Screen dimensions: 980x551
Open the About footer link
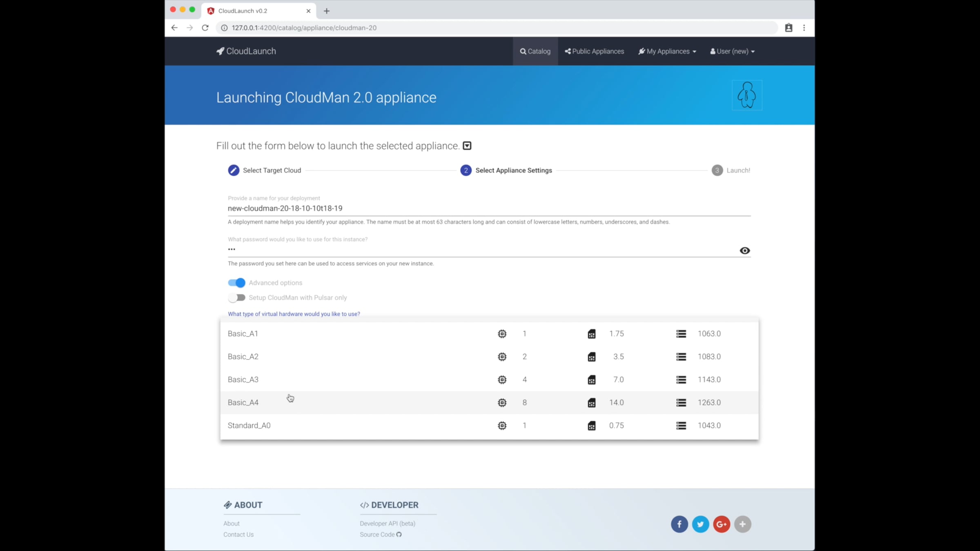point(232,523)
